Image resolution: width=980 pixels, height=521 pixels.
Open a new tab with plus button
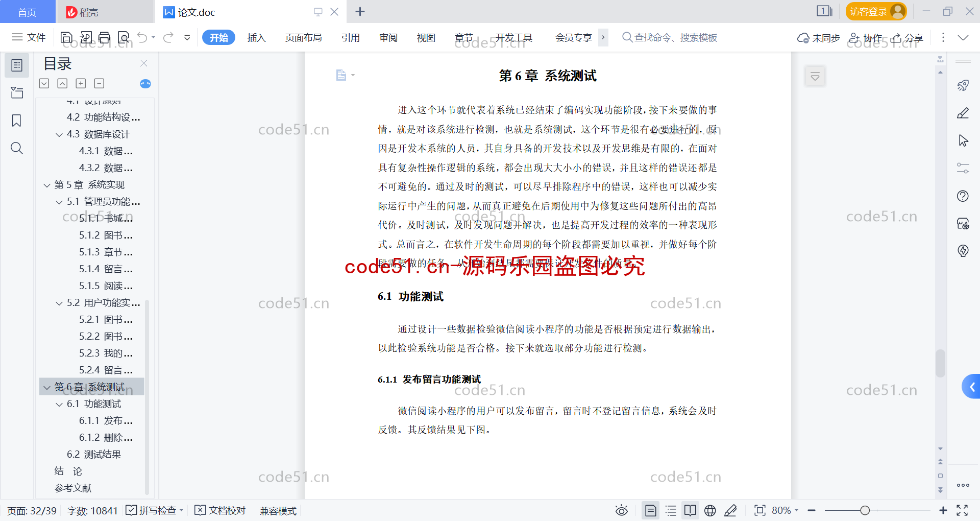[x=360, y=11]
